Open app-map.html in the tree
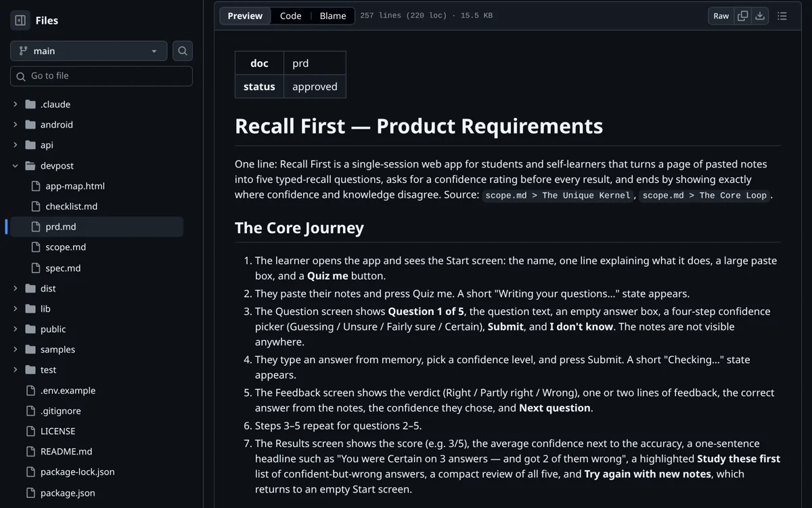This screenshot has width=812, height=508. [x=75, y=186]
